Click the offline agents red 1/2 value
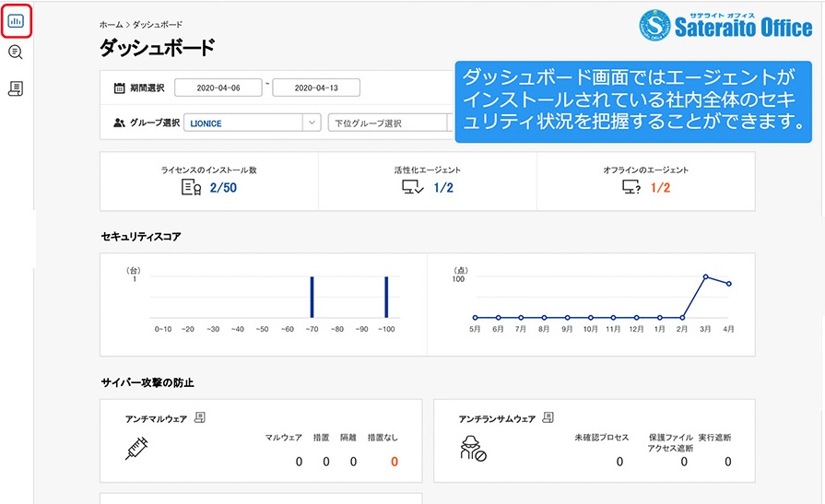Viewport: 825px width, 504px height. (x=660, y=188)
